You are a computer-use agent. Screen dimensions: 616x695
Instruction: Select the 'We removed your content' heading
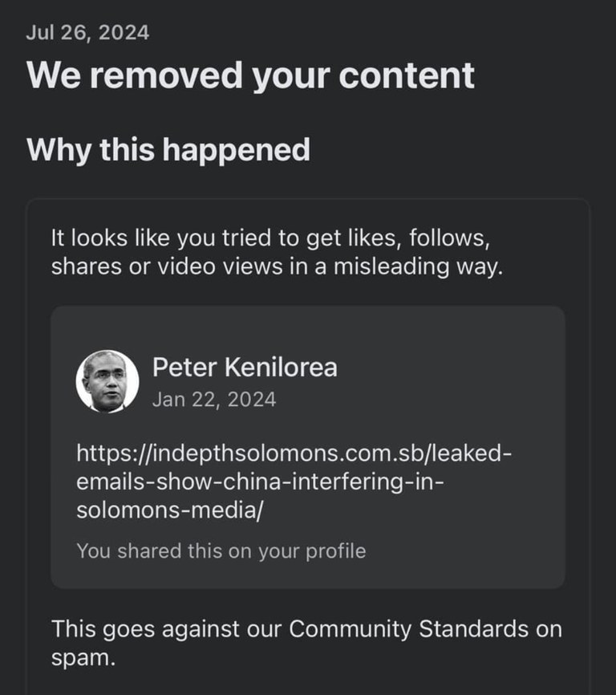point(250,75)
